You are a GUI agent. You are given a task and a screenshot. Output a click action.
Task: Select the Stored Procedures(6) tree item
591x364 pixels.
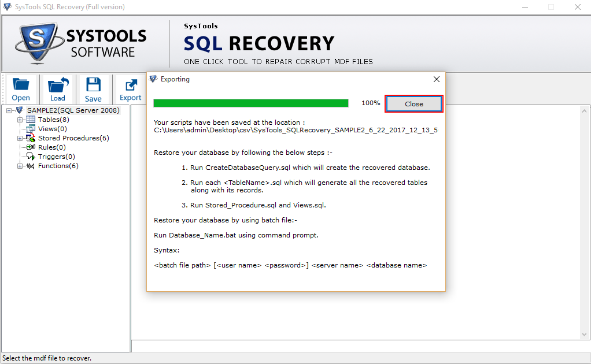coord(73,138)
